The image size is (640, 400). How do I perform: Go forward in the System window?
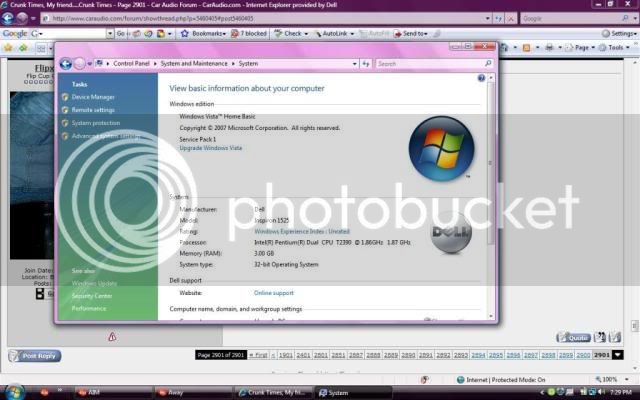point(80,64)
